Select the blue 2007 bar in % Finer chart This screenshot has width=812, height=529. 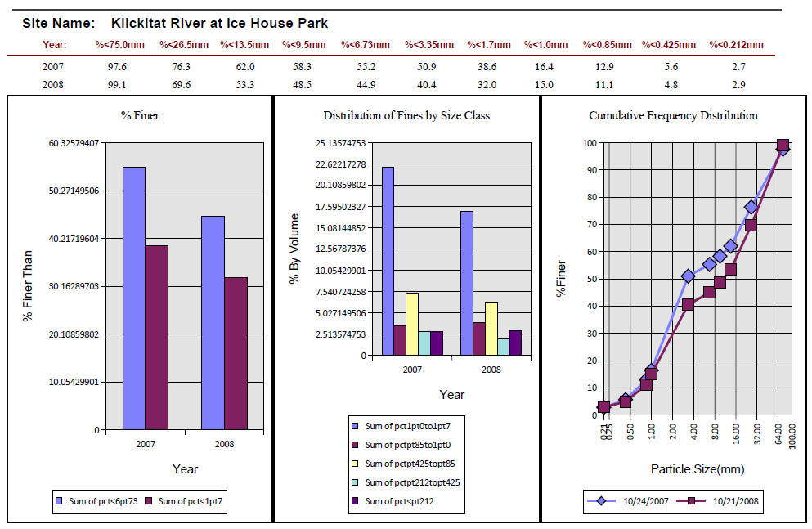point(134,298)
